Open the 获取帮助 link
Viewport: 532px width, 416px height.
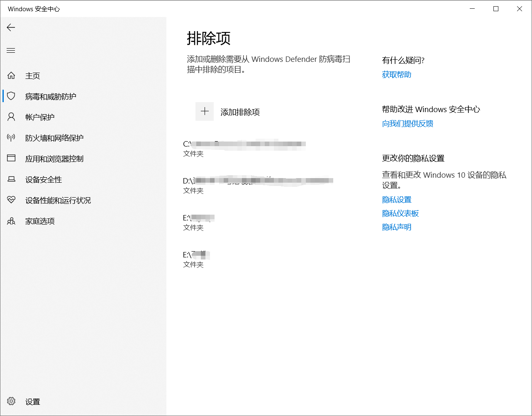[397, 74]
